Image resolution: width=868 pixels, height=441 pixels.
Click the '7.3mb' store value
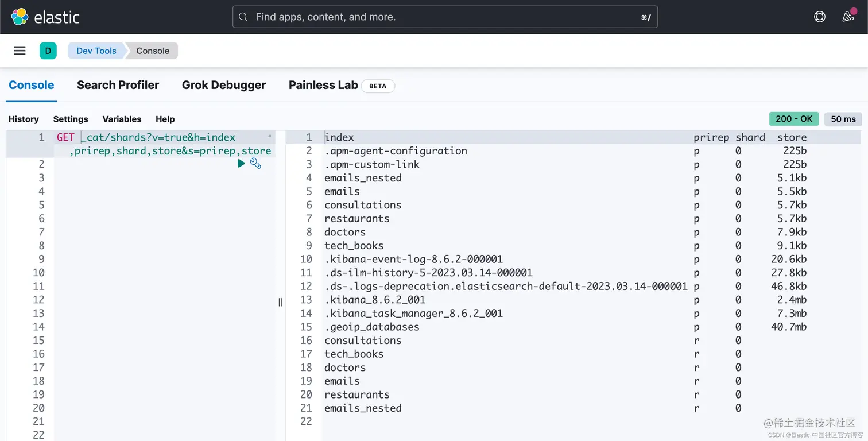[x=792, y=314]
